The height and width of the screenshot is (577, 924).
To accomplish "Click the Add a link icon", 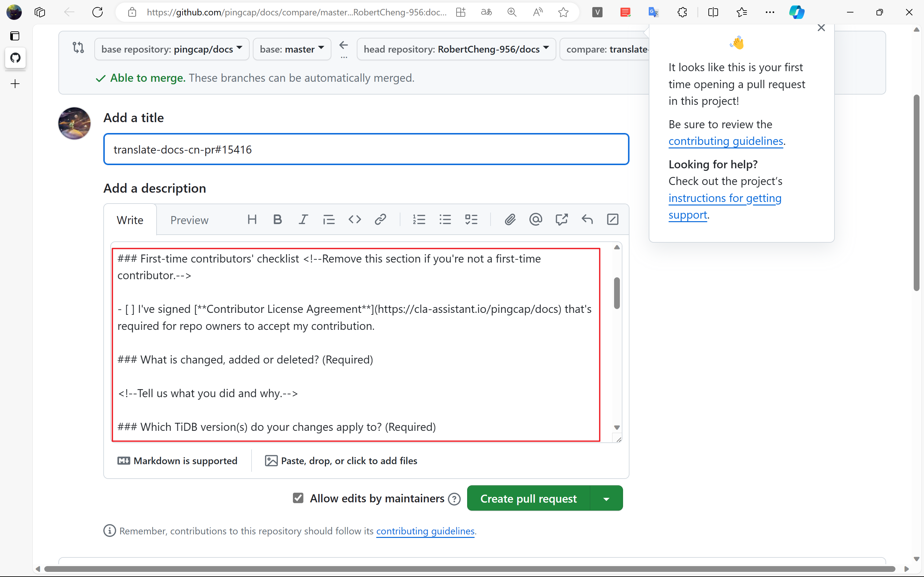I will tap(380, 220).
